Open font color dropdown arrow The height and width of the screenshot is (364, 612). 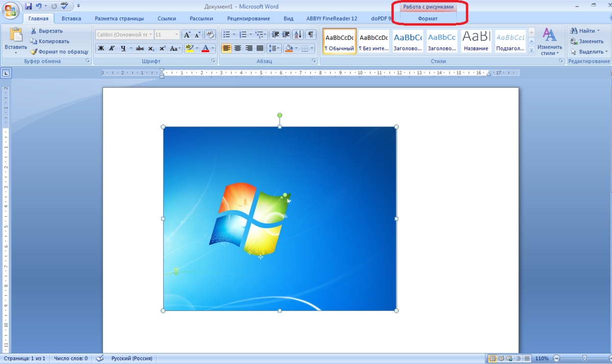(213, 48)
